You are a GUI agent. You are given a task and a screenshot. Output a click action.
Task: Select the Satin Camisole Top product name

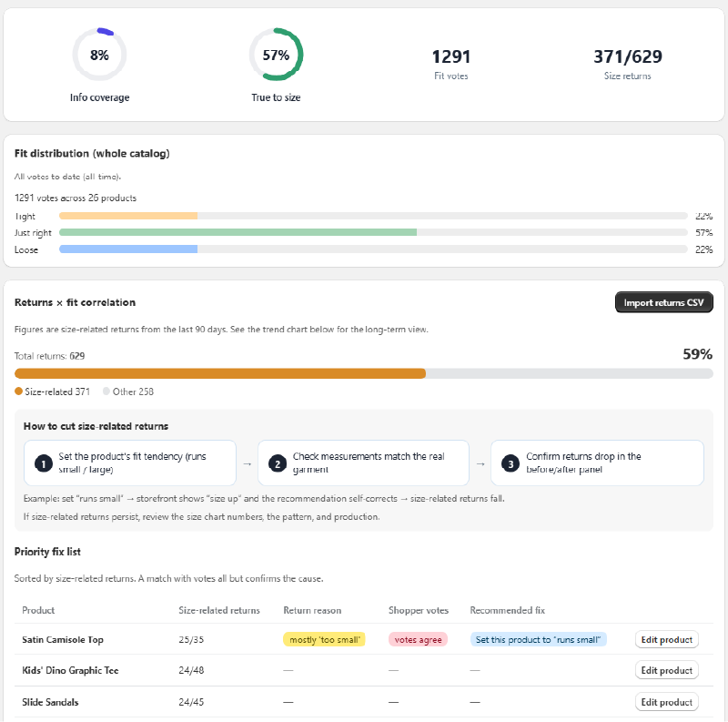(63, 639)
